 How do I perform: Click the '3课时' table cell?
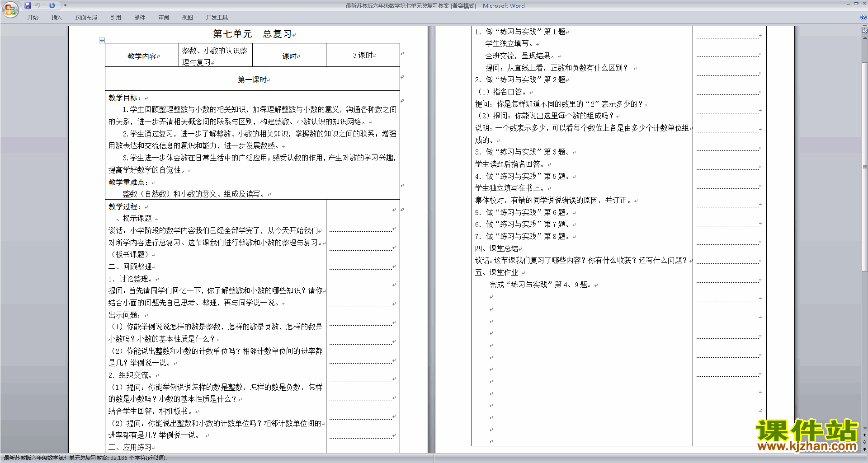[363, 55]
